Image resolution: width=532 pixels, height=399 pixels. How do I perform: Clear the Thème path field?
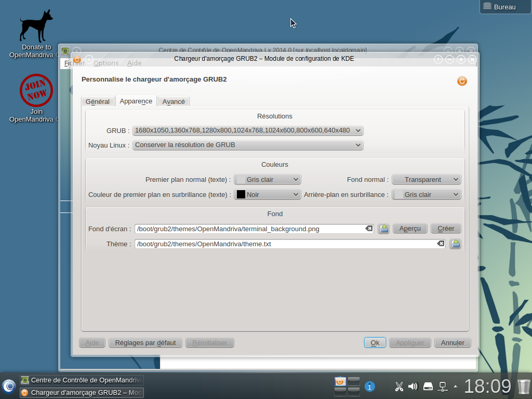pyautogui.click(x=441, y=243)
